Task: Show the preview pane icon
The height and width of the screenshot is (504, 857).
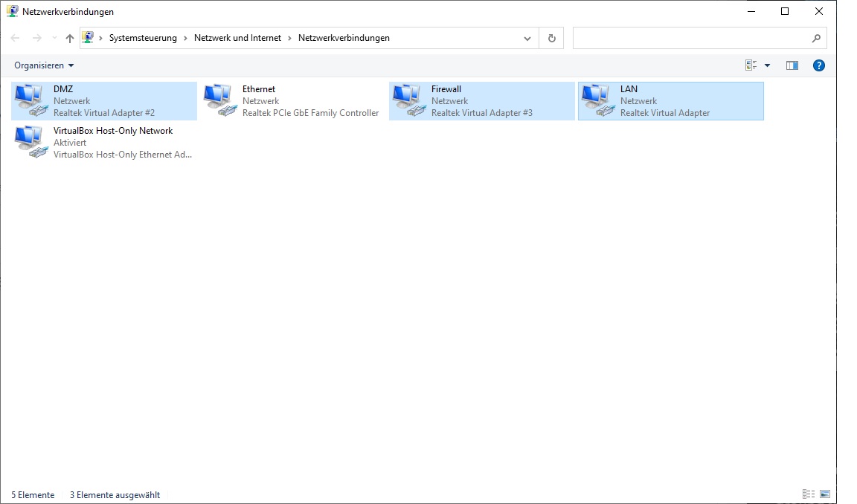Action: coord(792,65)
